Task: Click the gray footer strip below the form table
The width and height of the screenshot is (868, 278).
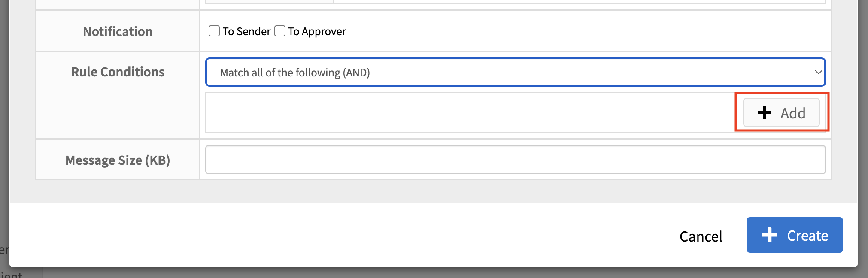Action: 434,191
